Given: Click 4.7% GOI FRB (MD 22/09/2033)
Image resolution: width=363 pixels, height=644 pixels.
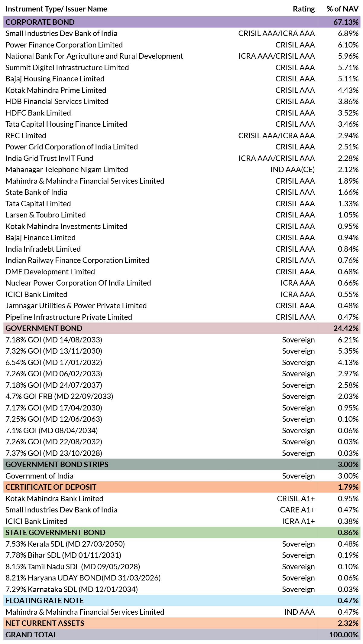Looking at the screenshot, I should [59, 396].
